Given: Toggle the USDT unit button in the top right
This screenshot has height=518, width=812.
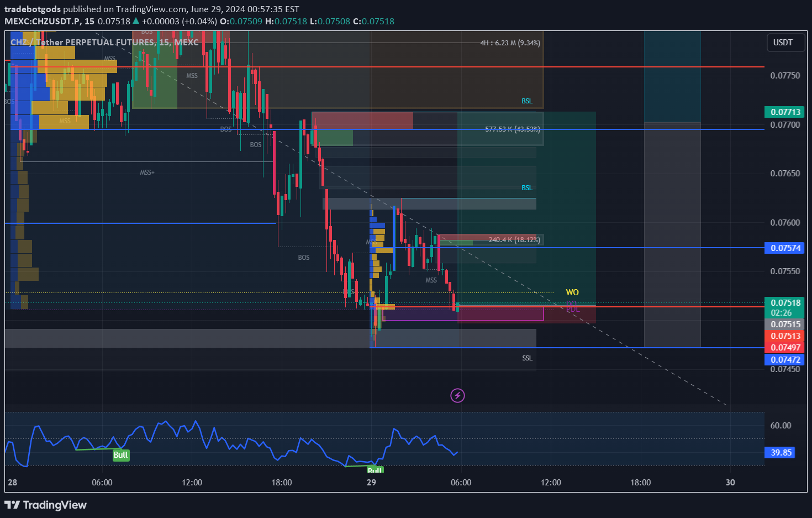Looking at the screenshot, I should pos(785,42).
